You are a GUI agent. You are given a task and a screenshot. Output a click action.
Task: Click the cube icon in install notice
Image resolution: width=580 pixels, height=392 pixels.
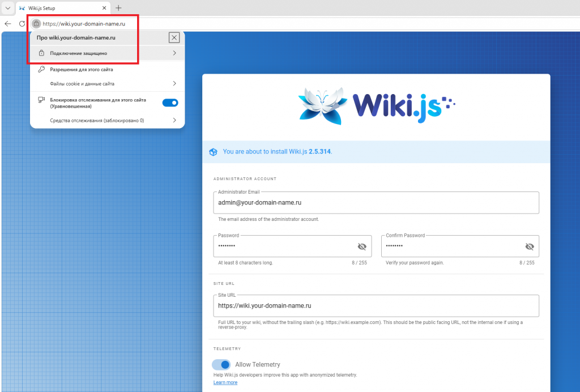tap(214, 152)
